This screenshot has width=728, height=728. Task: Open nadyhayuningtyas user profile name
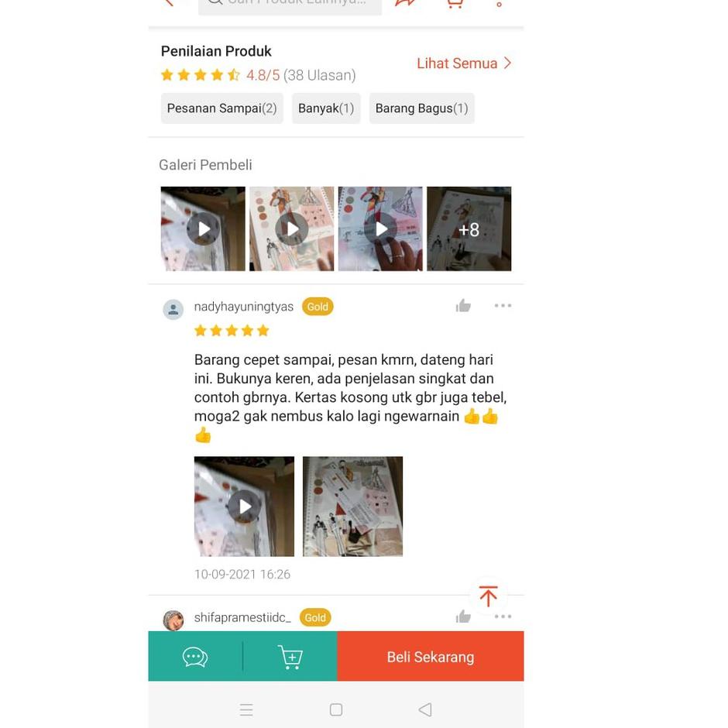[x=244, y=307]
